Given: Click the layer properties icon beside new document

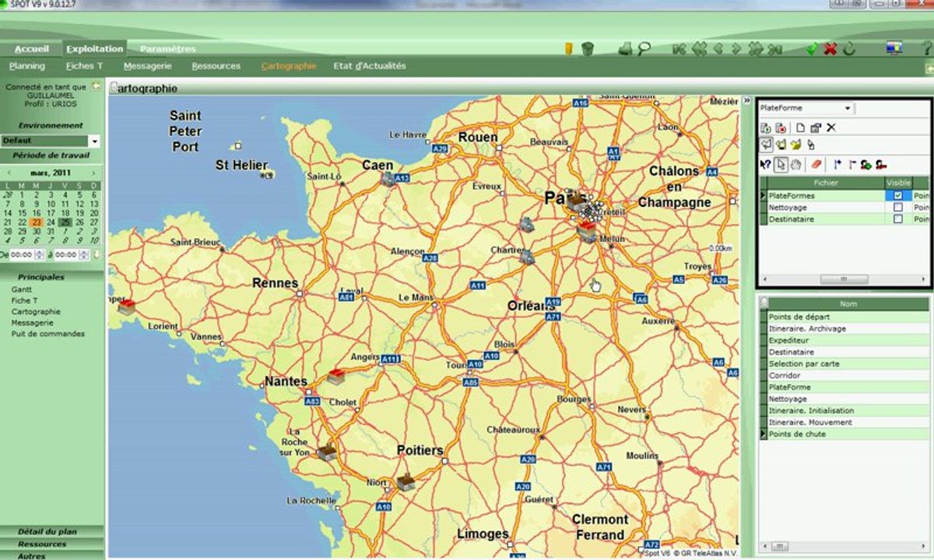Looking at the screenshot, I should coord(816,128).
